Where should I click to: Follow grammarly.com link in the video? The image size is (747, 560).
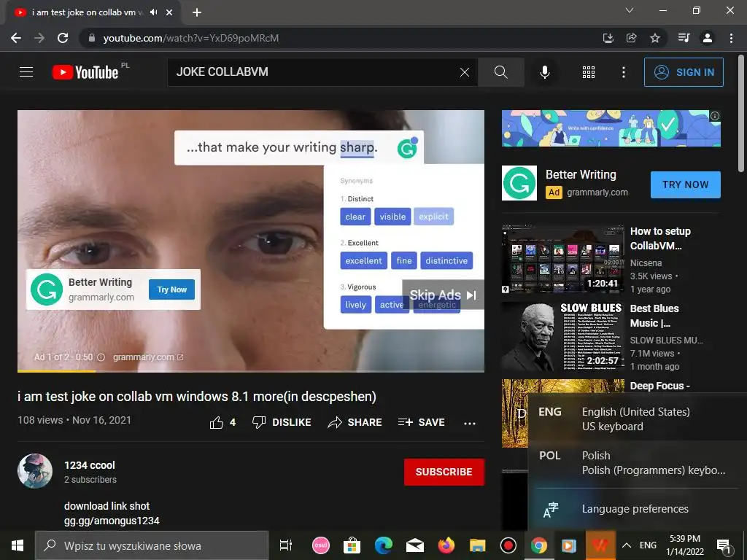coord(147,357)
